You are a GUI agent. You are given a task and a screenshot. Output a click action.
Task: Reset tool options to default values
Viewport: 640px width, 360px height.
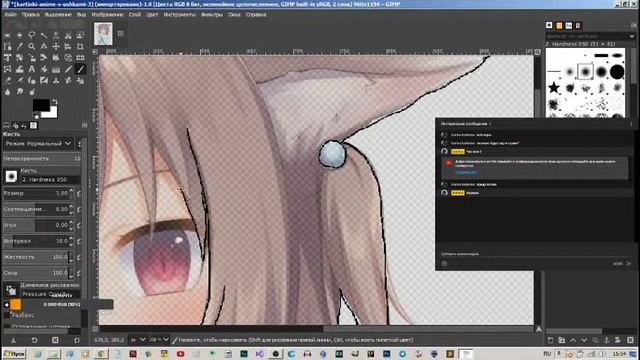tap(77, 340)
